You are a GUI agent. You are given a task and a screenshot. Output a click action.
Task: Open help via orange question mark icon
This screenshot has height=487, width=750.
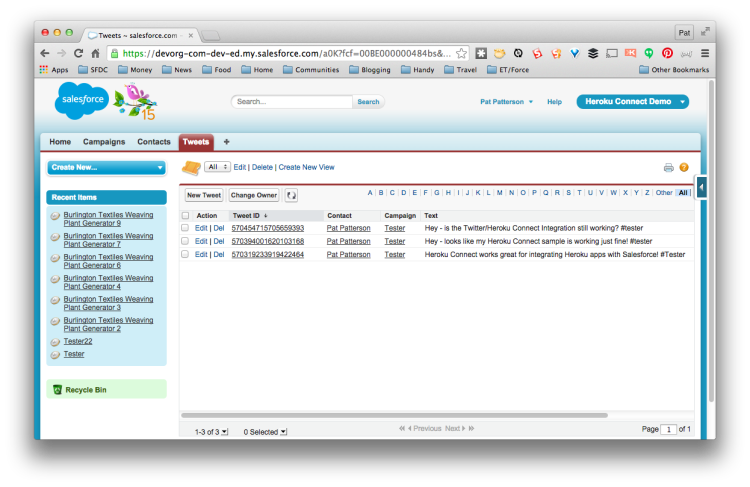point(684,167)
